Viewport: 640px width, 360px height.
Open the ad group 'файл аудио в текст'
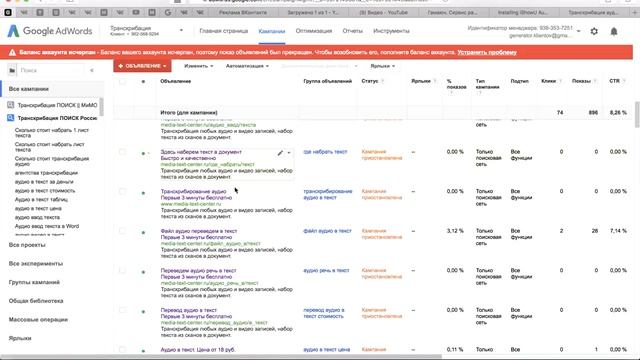point(327,231)
